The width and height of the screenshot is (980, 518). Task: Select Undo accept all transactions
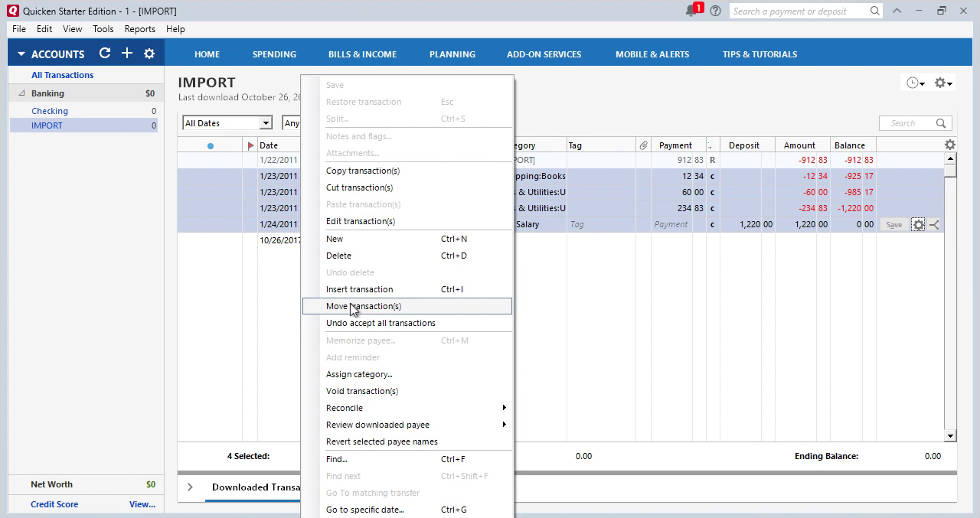(x=407, y=323)
